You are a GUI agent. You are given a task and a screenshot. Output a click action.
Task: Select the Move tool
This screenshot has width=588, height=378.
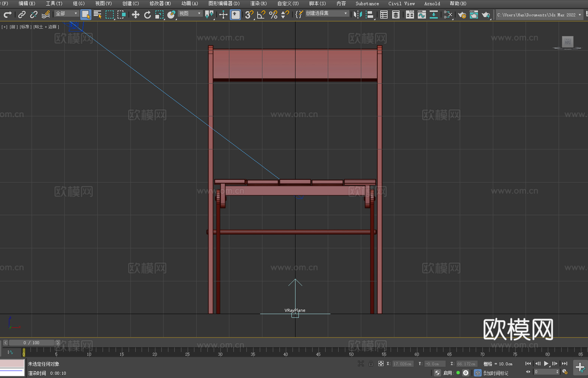136,14
